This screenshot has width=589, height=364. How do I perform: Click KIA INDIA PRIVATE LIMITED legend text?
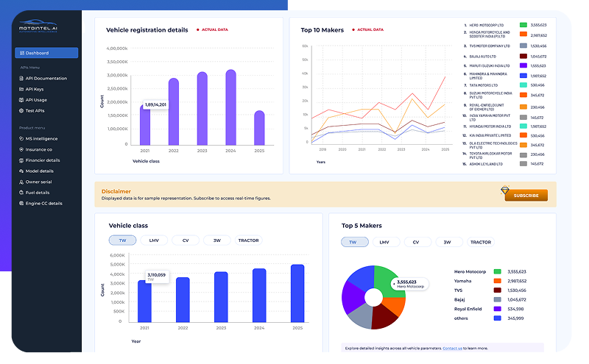tap(490, 135)
